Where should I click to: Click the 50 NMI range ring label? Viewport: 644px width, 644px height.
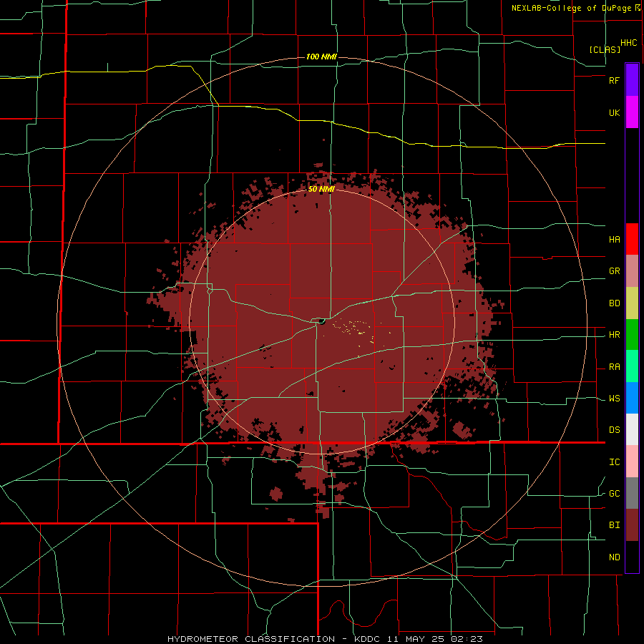(321, 189)
